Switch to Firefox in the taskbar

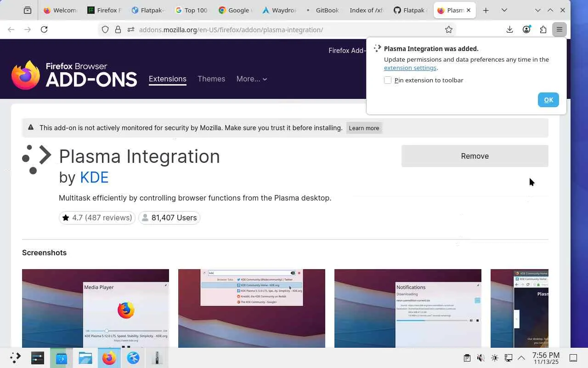[109, 358]
